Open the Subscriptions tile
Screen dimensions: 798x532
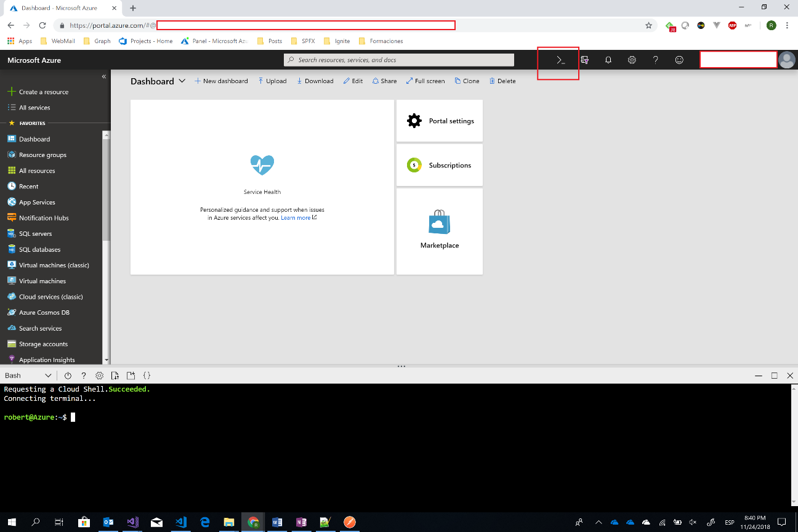(x=439, y=165)
